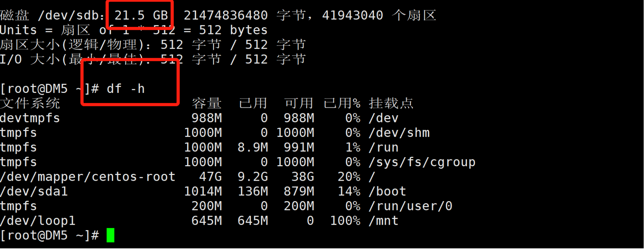Click the sector count 41943040

352,15
